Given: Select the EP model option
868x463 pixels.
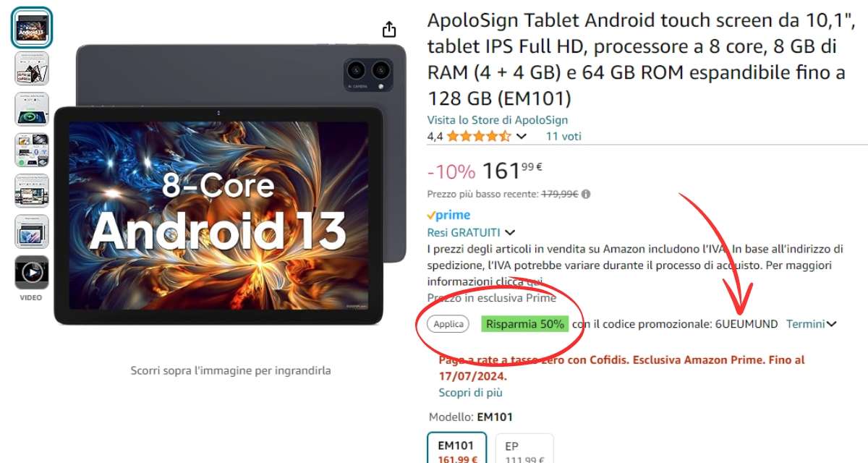Looking at the screenshot, I should pyautogui.click(x=524, y=449).
